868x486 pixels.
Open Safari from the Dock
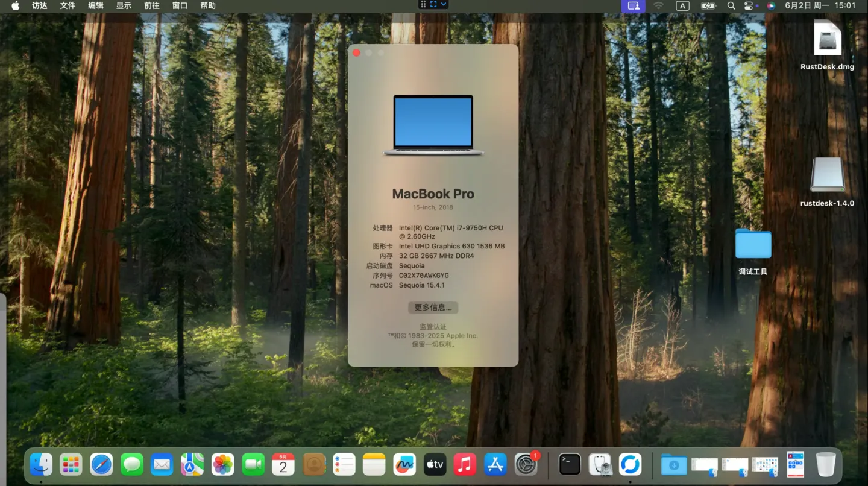pyautogui.click(x=101, y=464)
